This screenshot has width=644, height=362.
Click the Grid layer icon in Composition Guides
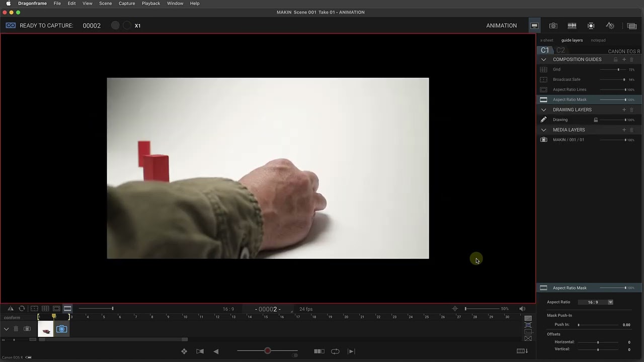(543, 69)
